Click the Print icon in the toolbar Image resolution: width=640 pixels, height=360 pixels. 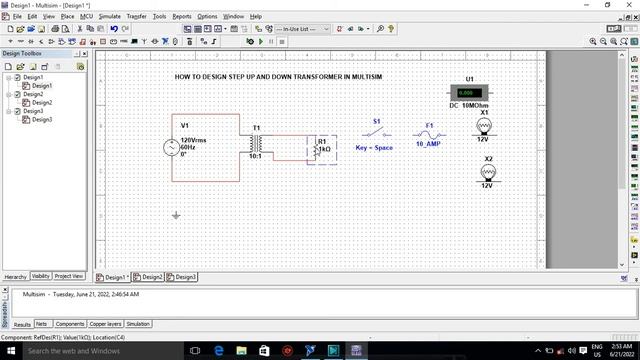55,29
